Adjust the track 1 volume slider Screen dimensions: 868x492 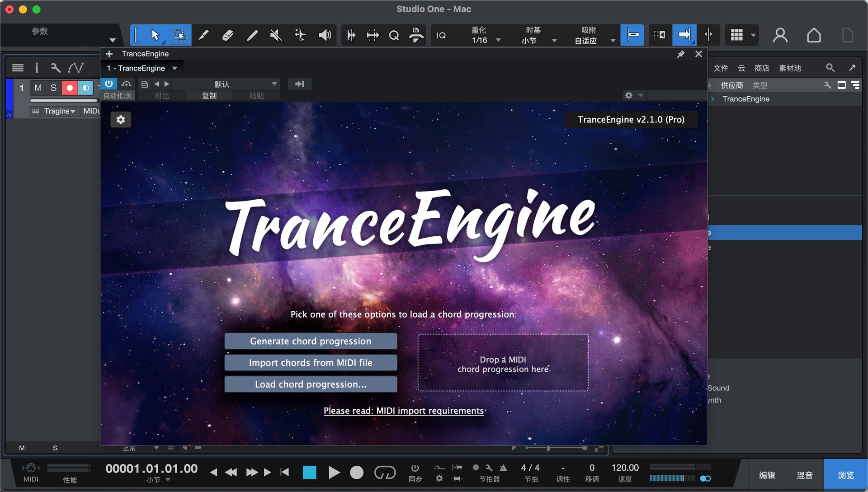(63, 100)
